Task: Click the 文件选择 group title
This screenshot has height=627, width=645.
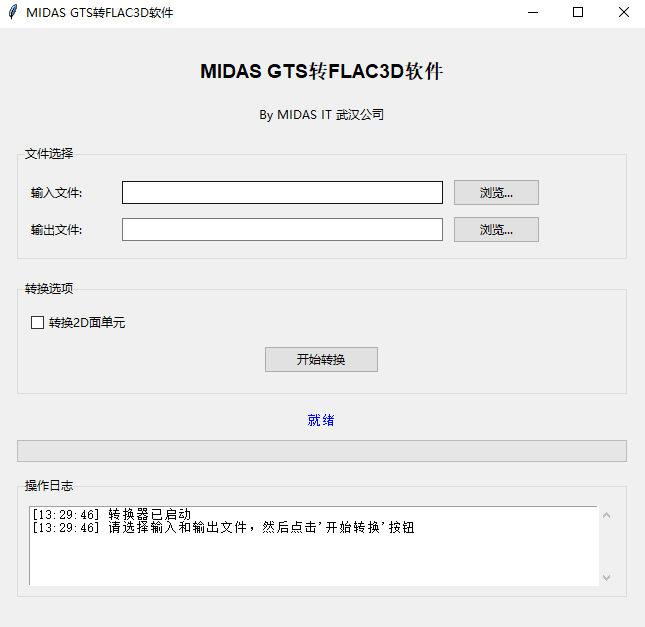Action: click(49, 154)
